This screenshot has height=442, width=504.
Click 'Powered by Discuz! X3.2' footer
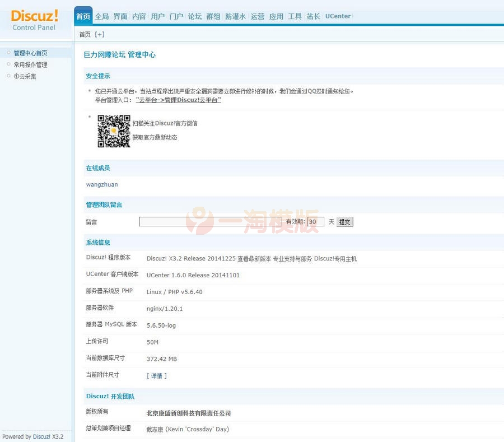33,436
